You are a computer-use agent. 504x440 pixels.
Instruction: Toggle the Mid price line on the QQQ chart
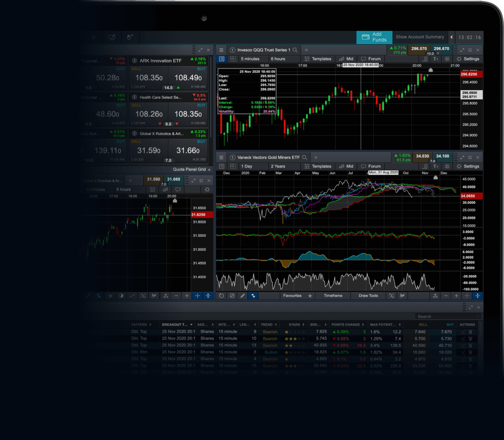click(346, 59)
